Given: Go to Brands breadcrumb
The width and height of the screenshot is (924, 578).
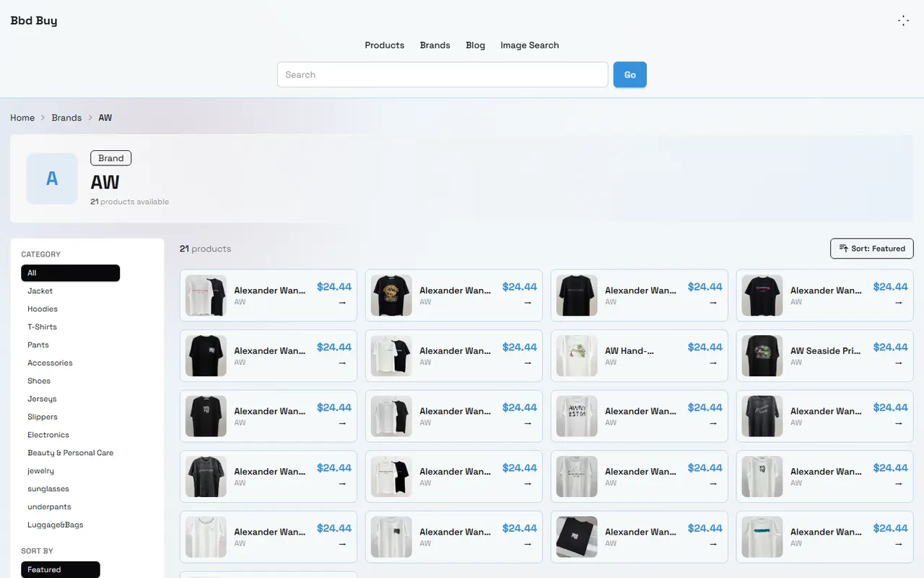Looking at the screenshot, I should coord(66,118).
